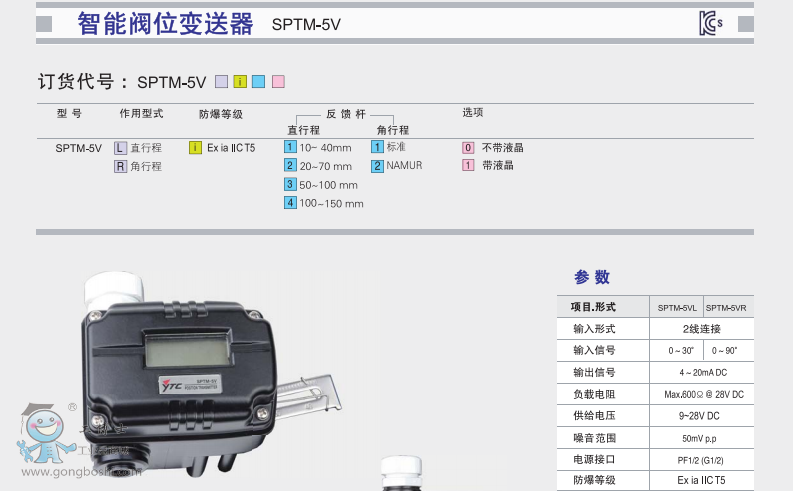
Task: Click the KC certification logo in the header
Action: point(711,23)
